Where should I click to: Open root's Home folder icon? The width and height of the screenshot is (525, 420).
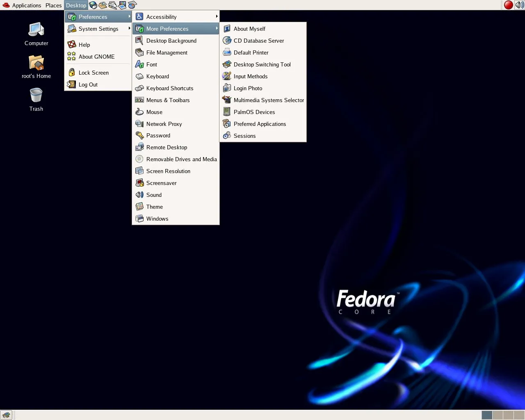pos(36,63)
